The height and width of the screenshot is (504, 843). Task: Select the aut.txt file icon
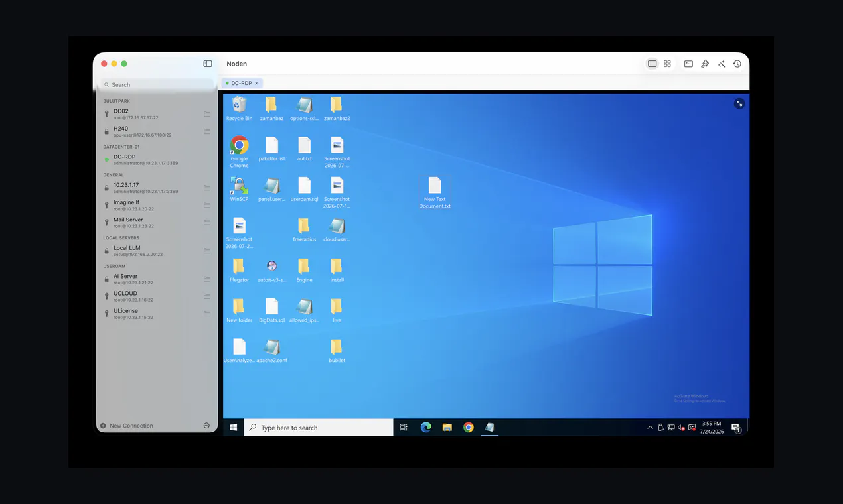[304, 149]
